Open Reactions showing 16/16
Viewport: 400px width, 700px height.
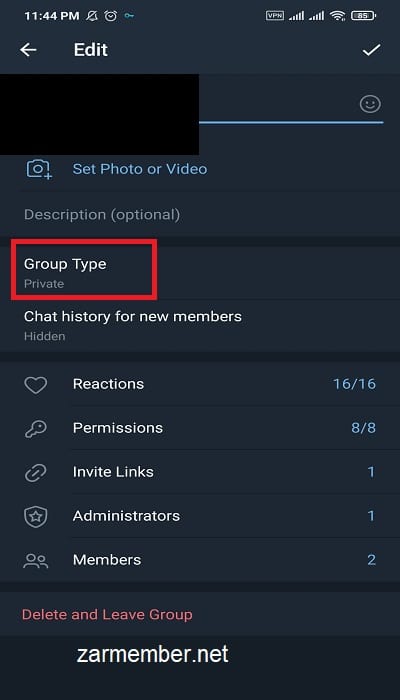(x=200, y=384)
